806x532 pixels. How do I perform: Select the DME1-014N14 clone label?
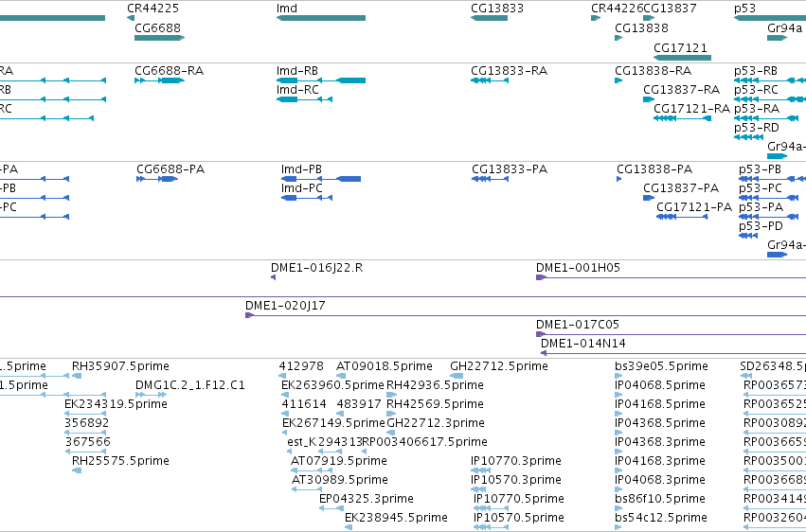coord(583,344)
